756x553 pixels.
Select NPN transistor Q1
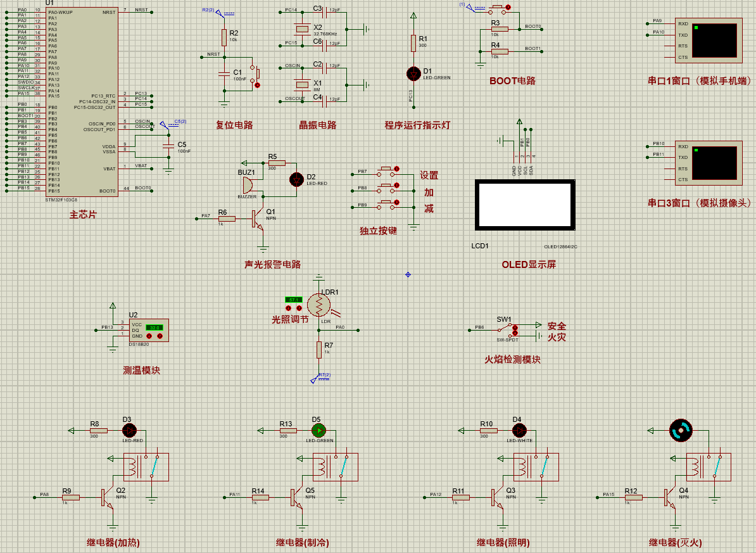258,219
